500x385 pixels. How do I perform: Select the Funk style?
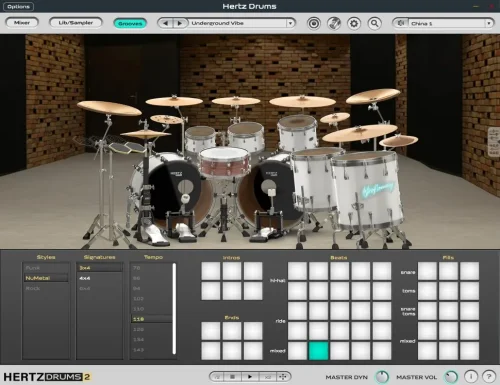point(46,268)
